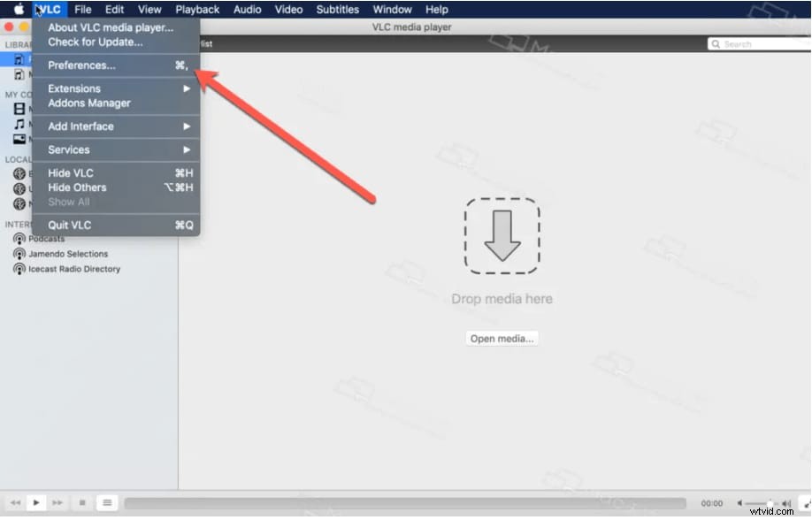Click the play button
Screen dimensions: 812x520
(x=35, y=502)
